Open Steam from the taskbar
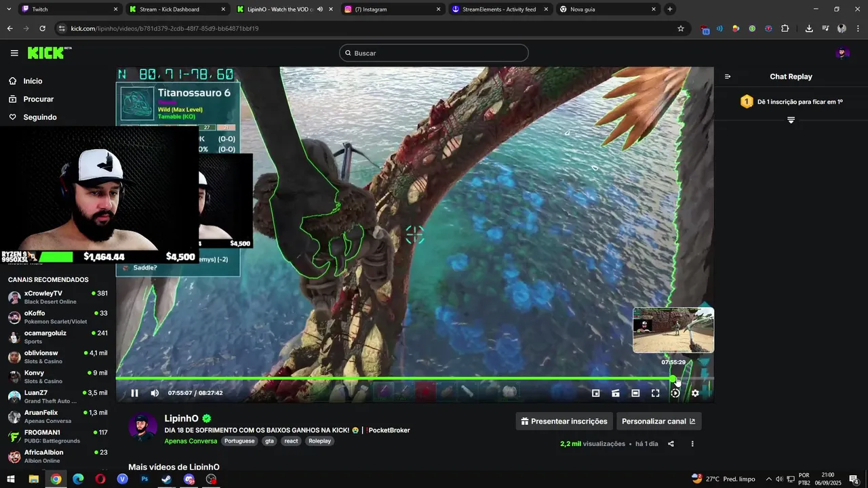Viewport: 868px width, 488px height. 167,479
